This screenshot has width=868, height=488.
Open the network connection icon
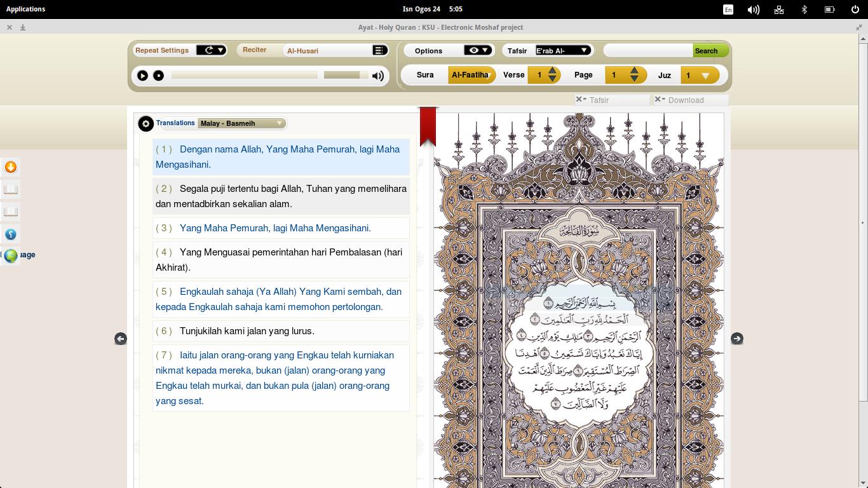779,10
